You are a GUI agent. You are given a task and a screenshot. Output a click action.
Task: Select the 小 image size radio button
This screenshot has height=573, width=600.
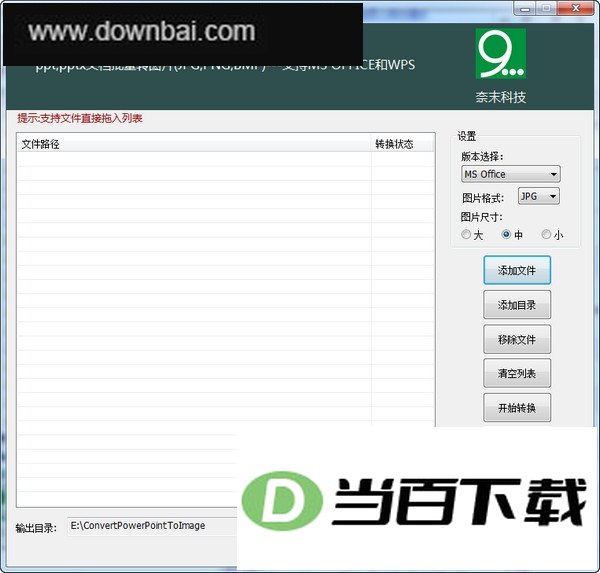[x=546, y=234]
